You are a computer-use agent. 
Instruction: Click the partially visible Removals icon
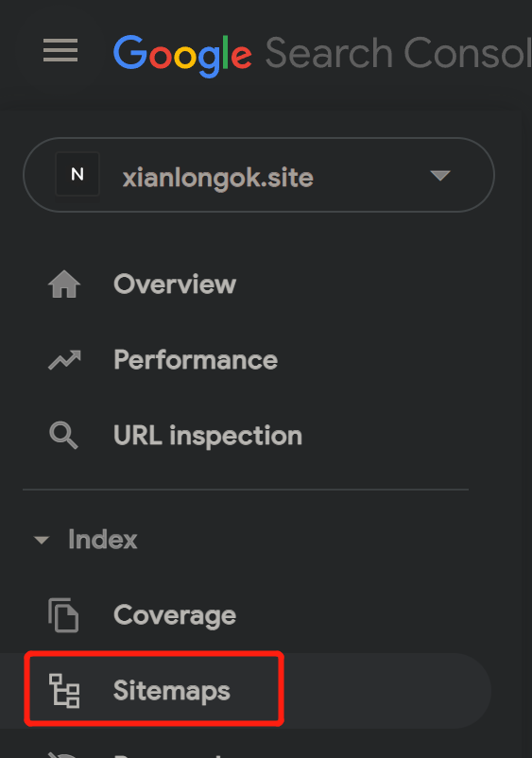coord(62,754)
